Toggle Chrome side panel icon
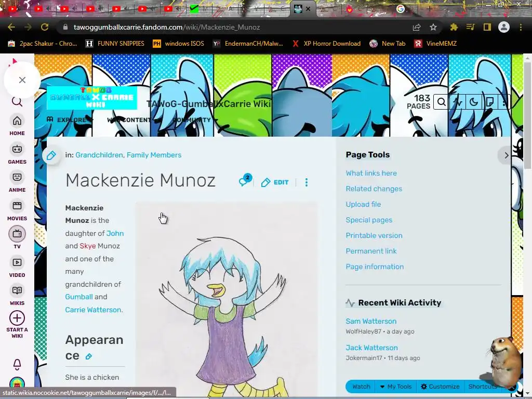The image size is (532, 399). [x=487, y=27]
